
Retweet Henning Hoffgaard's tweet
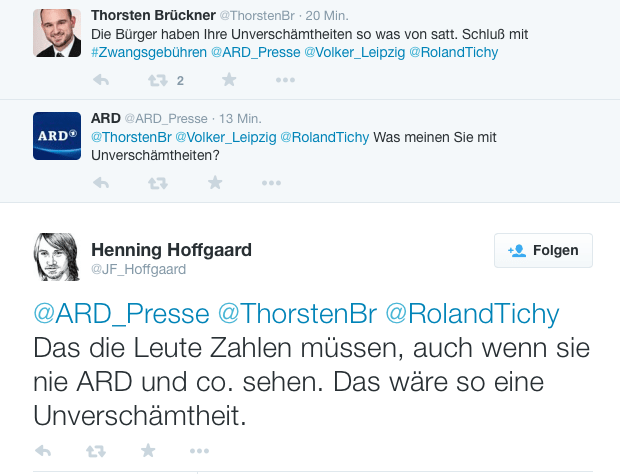[96, 451]
